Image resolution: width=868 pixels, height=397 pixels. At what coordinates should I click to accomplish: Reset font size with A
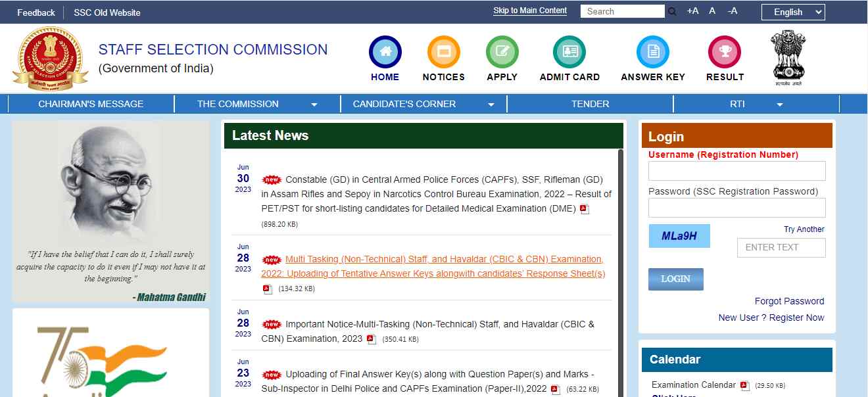(712, 11)
